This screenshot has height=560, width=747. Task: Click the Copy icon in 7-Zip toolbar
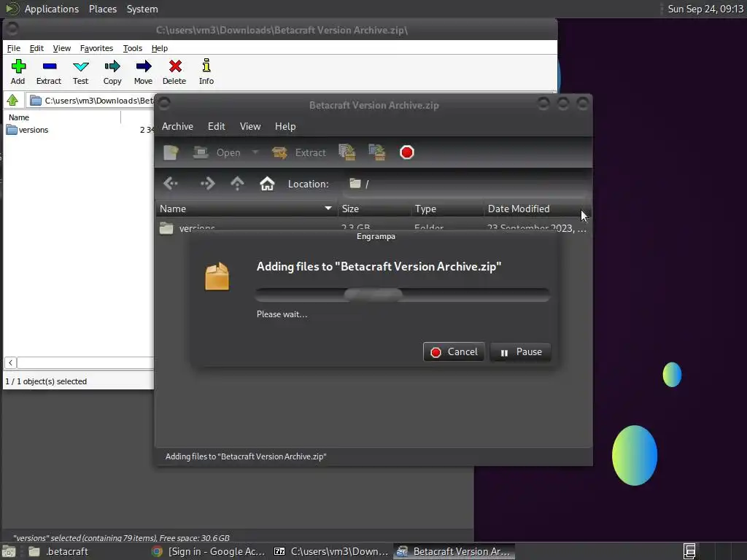(x=112, y=72)
